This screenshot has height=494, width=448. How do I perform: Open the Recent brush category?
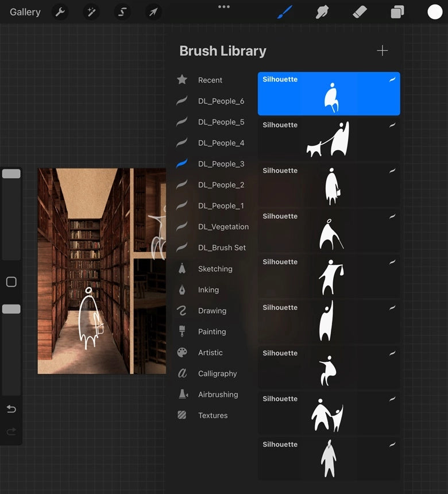click(x=210, y=80)
